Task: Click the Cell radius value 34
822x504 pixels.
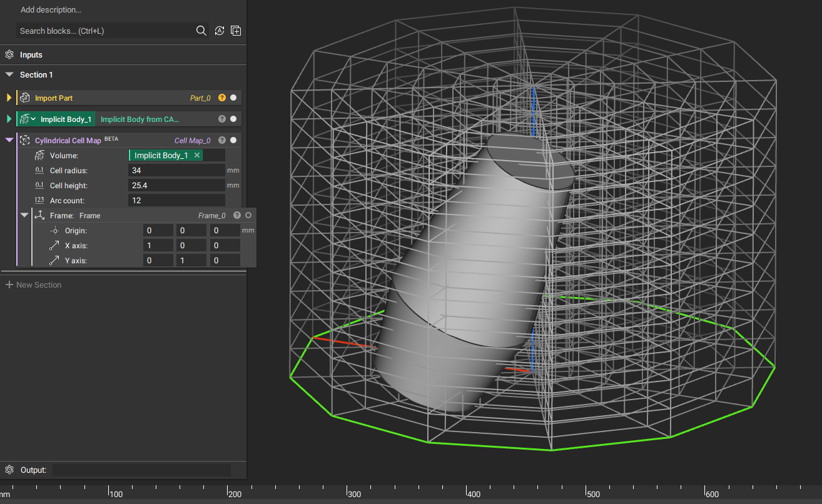Action: pos(176,171)
